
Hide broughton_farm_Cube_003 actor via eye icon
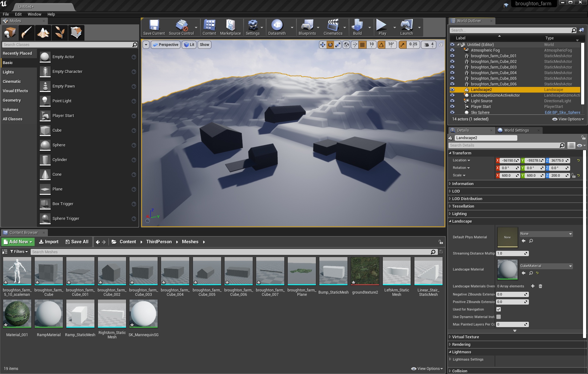point(452,67)
